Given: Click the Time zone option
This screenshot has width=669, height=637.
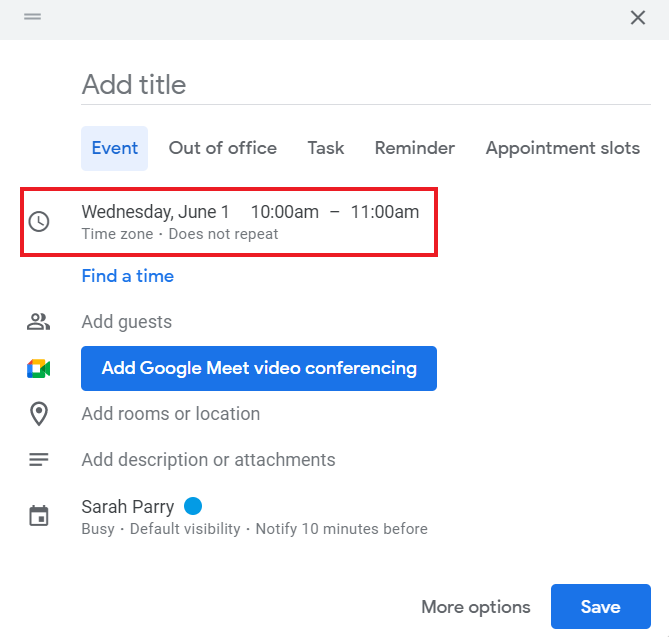Looking at the screenshot, I should [x=117, y=234].
